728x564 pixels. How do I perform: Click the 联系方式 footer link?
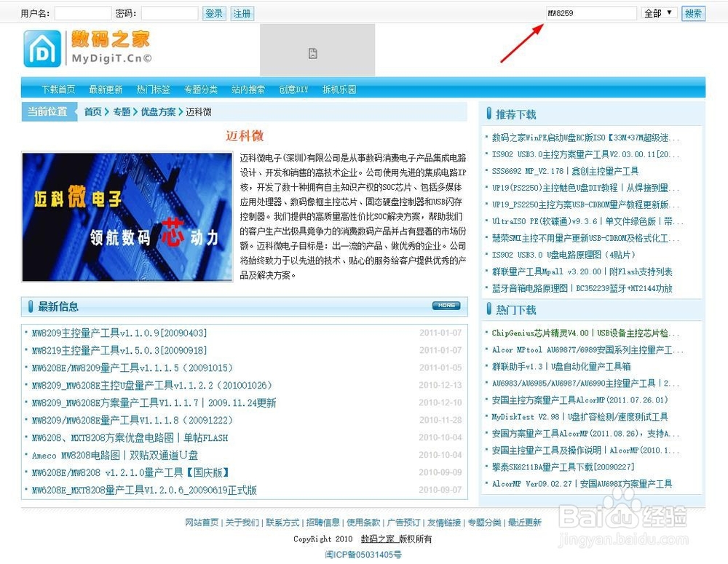pyautogui.click(x=282, y=523)
